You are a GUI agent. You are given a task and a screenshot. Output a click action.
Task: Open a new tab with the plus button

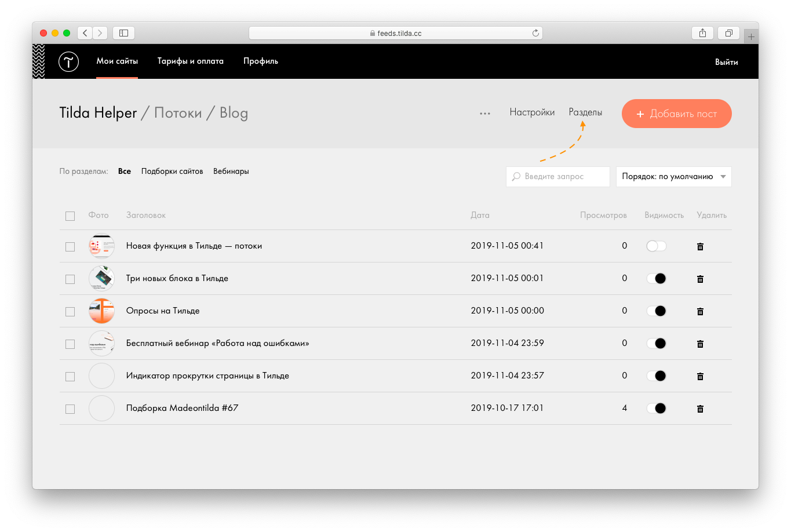coord(751,37)
